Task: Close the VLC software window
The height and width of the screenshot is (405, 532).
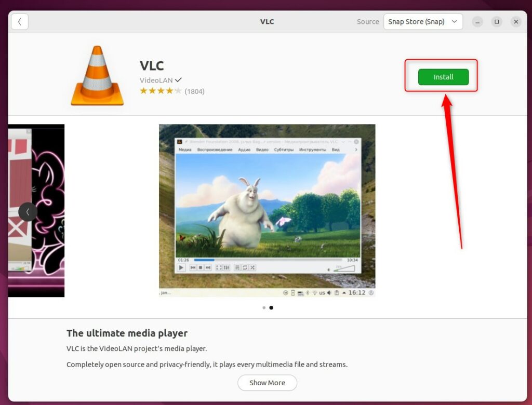Action: point(516,22)
